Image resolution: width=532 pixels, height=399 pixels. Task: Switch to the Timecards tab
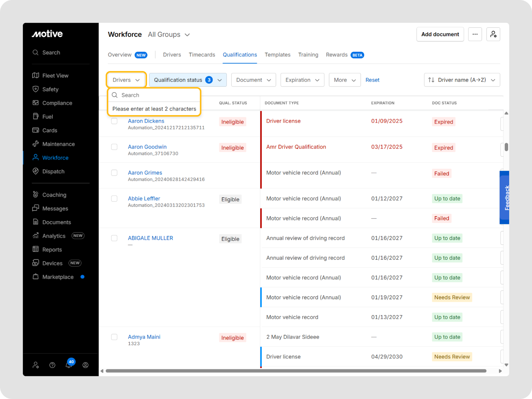202,55
